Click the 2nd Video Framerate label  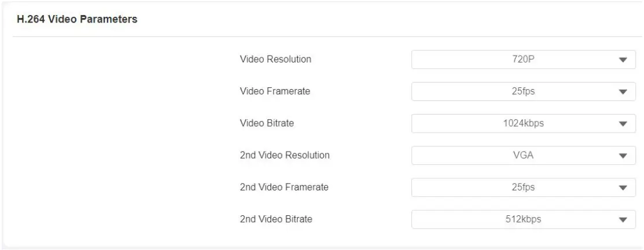pos(284,187)
